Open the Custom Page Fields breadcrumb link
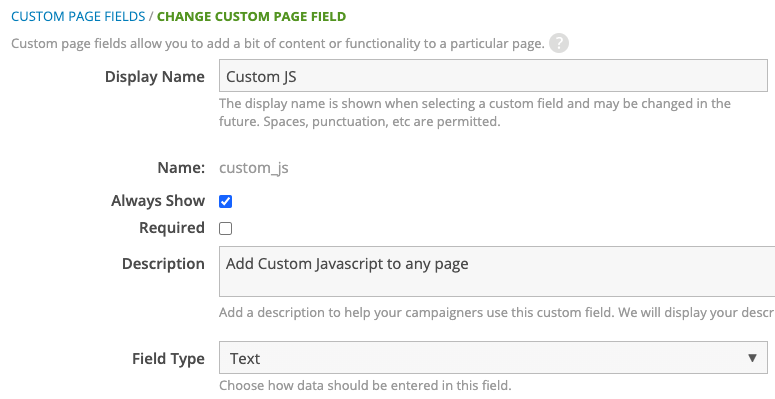Image resolution: width=775 pixels, height=399 pixels. [x=78, y=16]
